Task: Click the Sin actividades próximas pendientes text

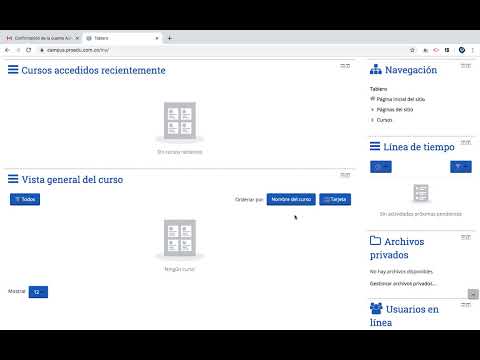Action: [x=421, y=214]
